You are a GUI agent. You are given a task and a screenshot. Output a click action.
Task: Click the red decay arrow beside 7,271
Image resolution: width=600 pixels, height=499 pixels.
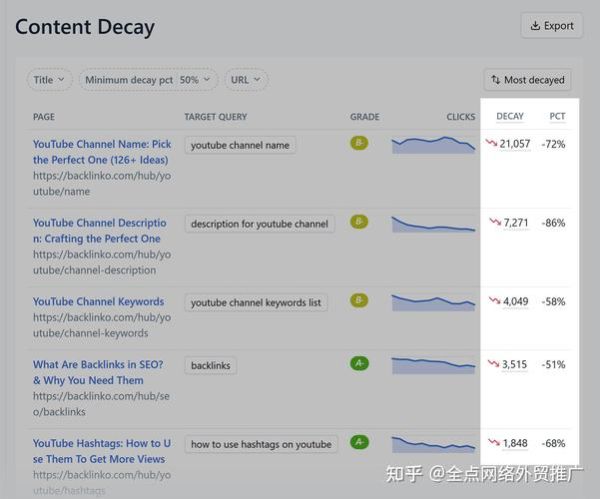pos(495,222)
